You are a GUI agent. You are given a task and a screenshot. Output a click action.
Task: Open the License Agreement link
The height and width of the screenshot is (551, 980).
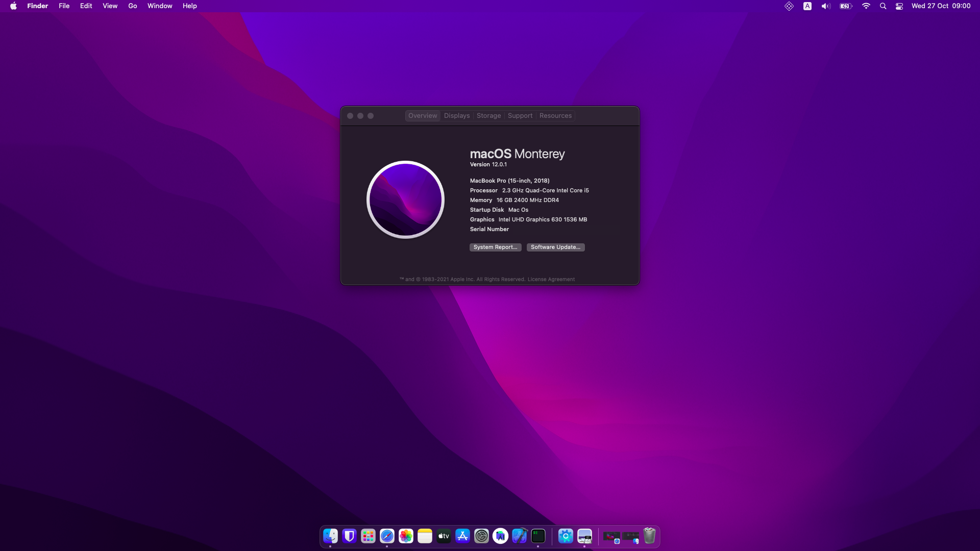[551, 280]
